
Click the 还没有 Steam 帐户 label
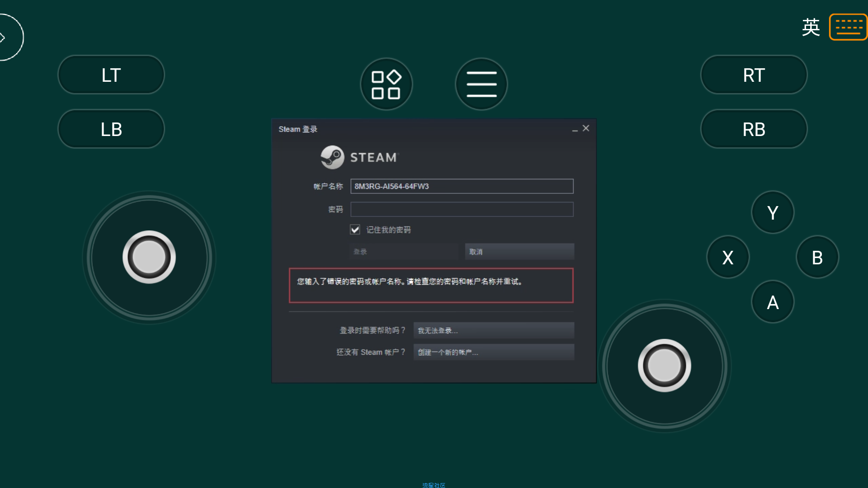[371, 352]
